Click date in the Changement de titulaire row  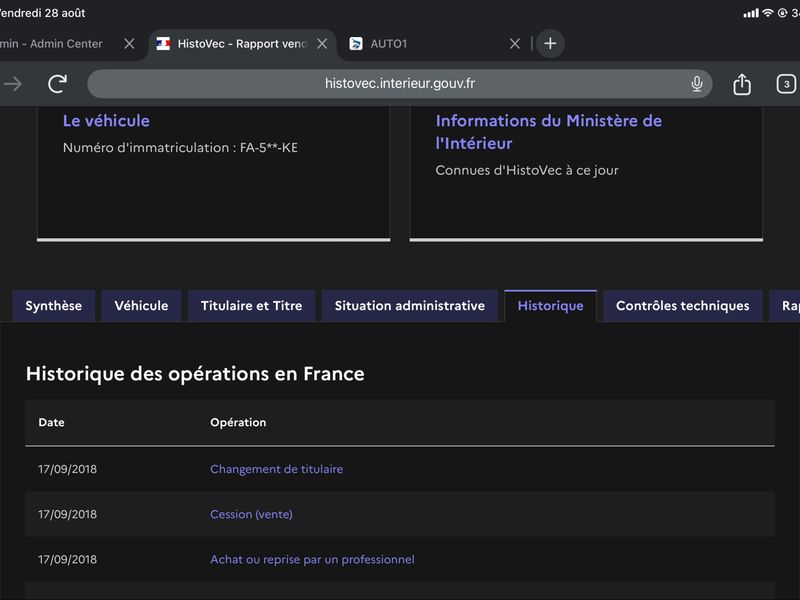67,469
